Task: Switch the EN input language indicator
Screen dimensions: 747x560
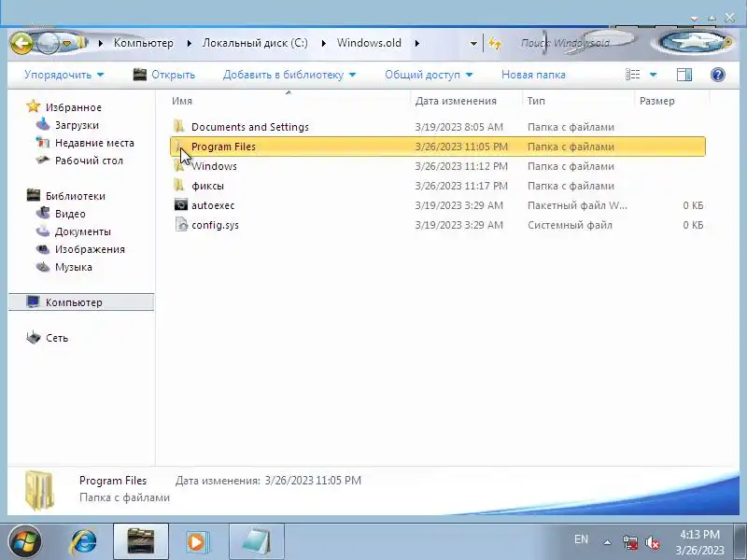Action: click(581, 539)
